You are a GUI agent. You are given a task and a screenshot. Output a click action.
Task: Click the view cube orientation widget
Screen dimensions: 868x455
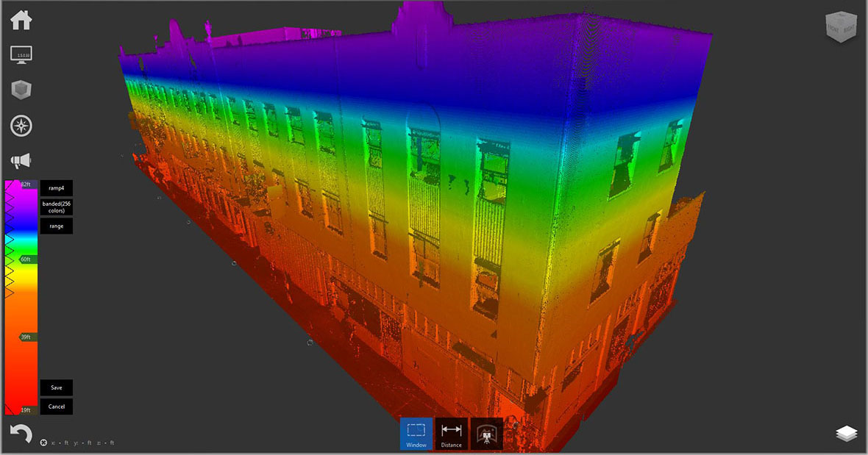[x=839, y=28]
